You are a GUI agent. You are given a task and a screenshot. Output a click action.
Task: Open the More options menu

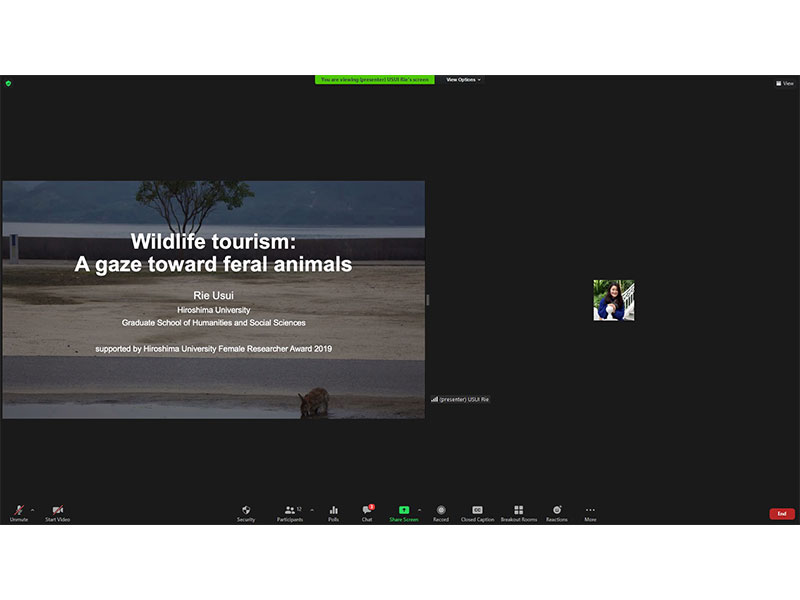pos(590,512)
